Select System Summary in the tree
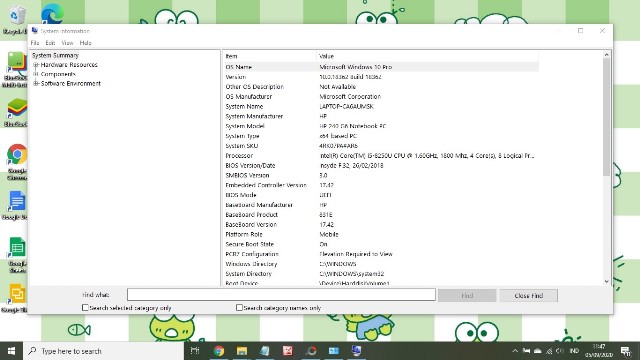The height and width of the screenshot is (360, 640). click(56, 55)
